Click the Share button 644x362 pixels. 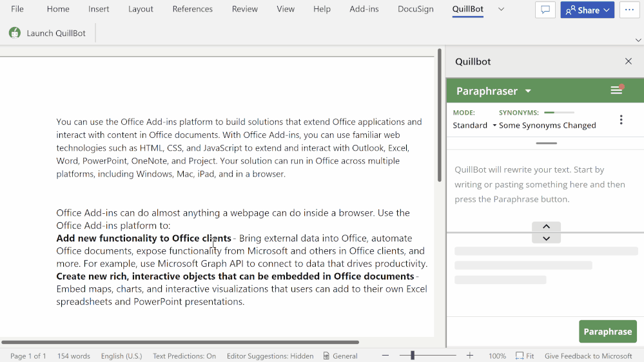tap(587, 10)
